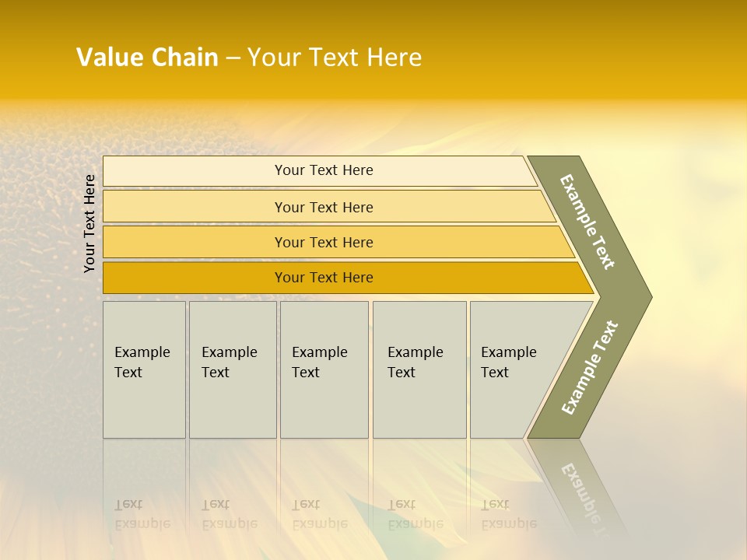Click 'Your Text Here' in title
Viewport: 747px width, 560px height.
[x=335, y=58]
